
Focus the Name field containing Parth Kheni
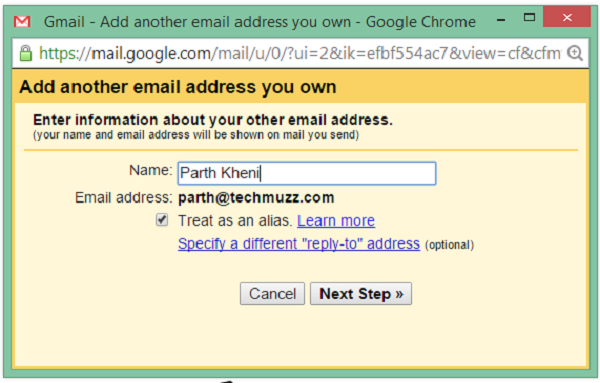coord(307,173)
